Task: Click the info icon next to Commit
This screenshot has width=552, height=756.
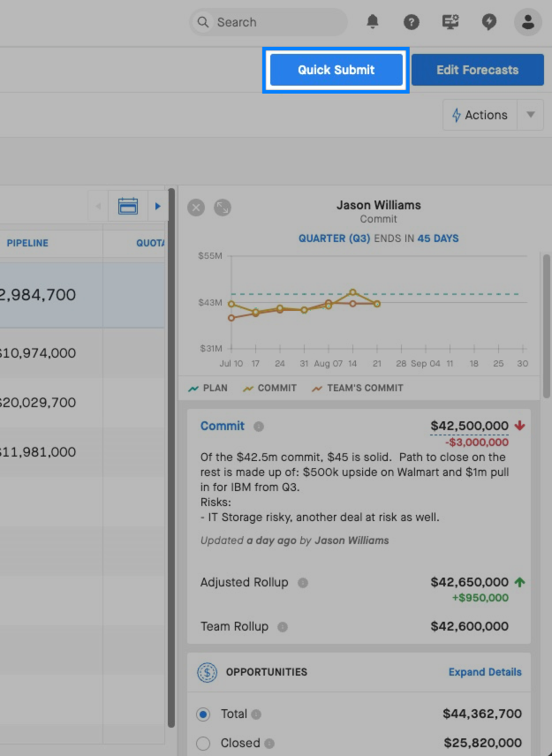Action: coord(259,427)
